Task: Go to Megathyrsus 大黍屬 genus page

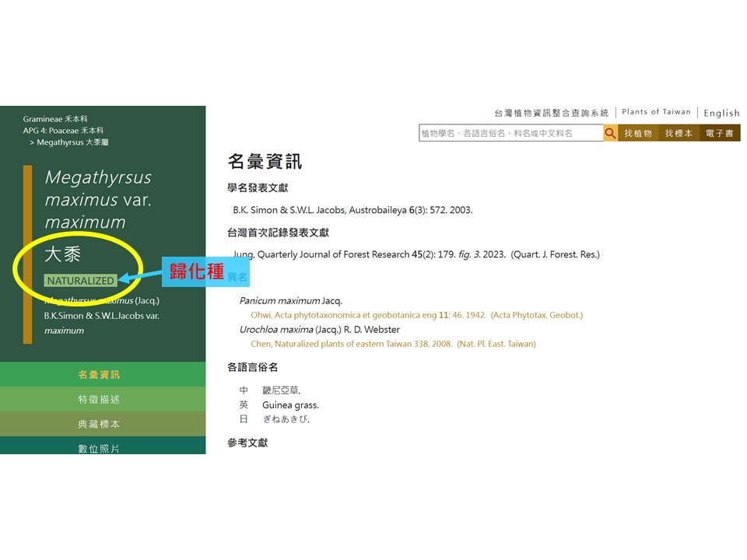Action: [72, 142]
